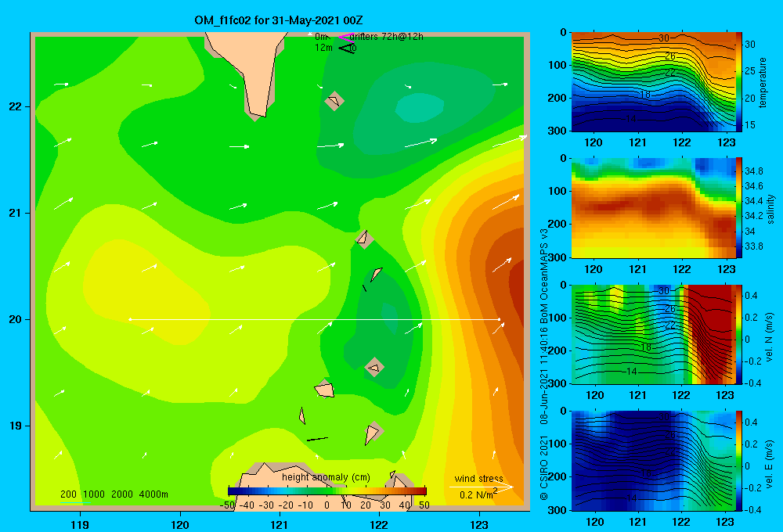The image size is (783, 532).
Task: Open the eastward velocity section panel
Action: pyautogui.click(x=653, y=461)
